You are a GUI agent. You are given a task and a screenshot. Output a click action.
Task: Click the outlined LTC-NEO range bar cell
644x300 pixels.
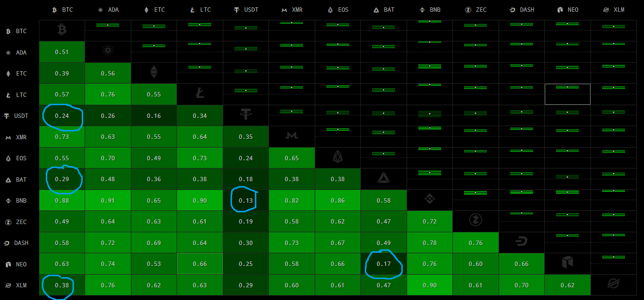568,94
